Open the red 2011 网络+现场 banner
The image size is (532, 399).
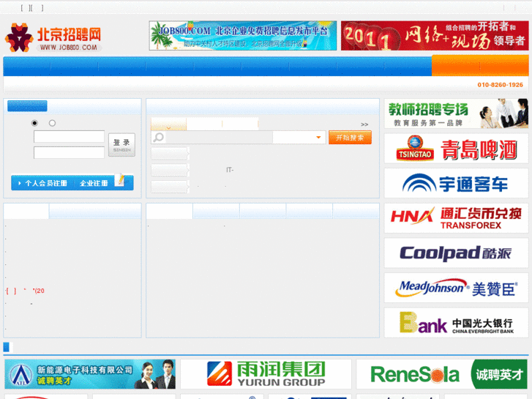coord(435,36)
